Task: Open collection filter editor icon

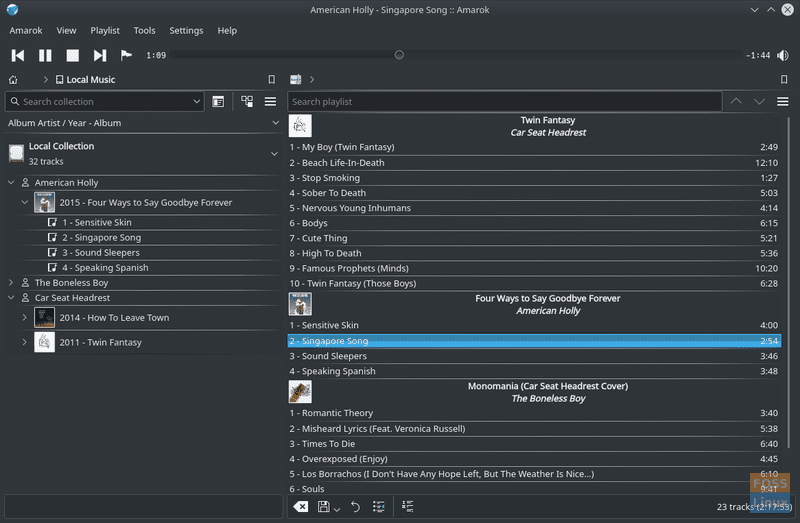Action: [218, 102]
